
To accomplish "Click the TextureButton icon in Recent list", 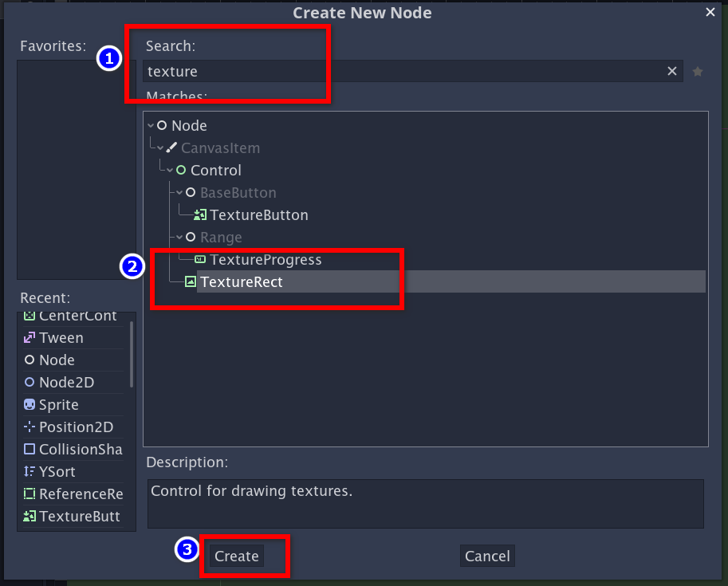I will coord(30,516).
